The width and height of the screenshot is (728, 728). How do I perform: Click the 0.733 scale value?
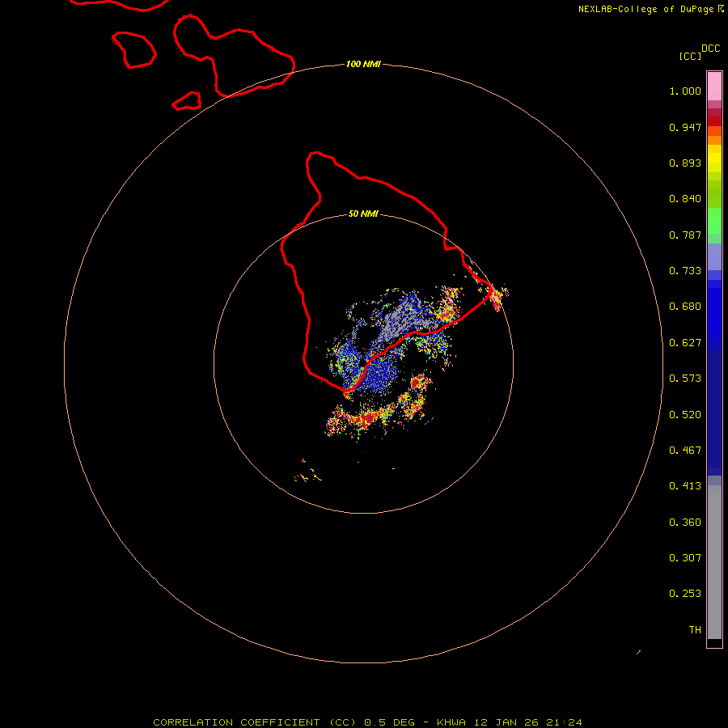pos(685,271)
